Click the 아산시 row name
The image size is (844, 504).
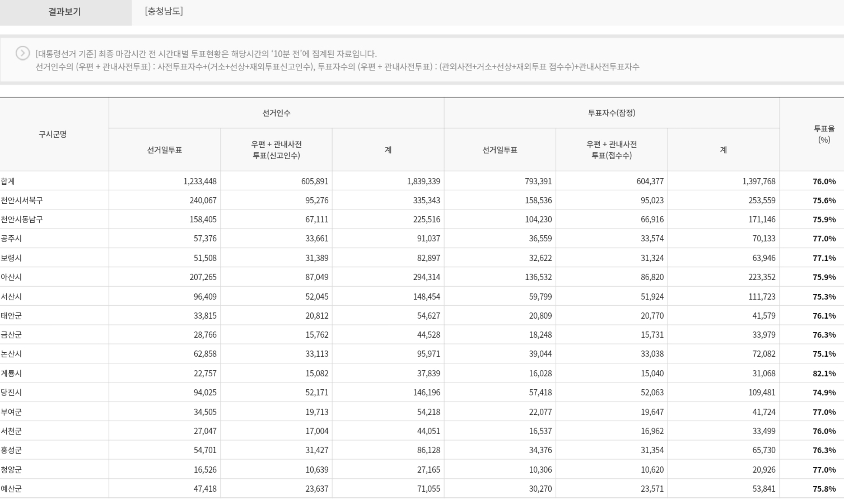(11, 277)
